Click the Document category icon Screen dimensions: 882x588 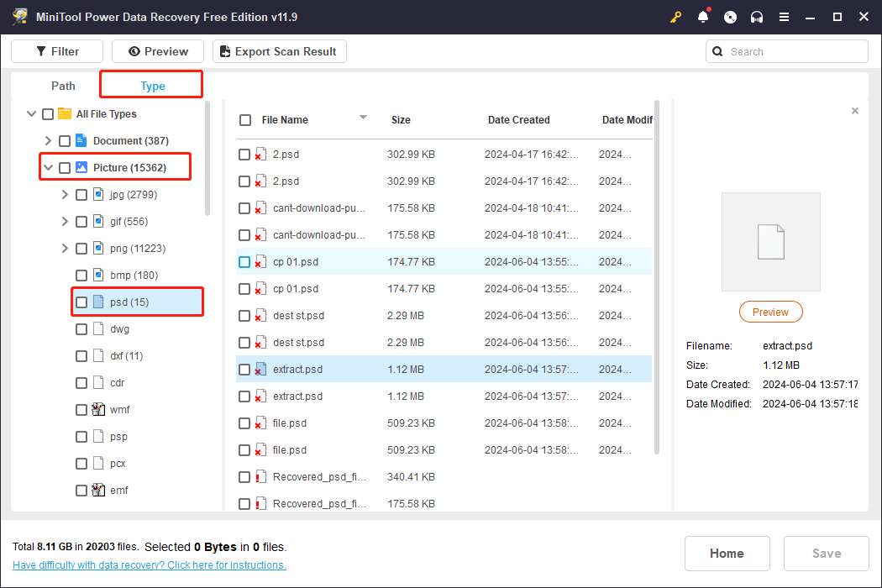[81, 140]
